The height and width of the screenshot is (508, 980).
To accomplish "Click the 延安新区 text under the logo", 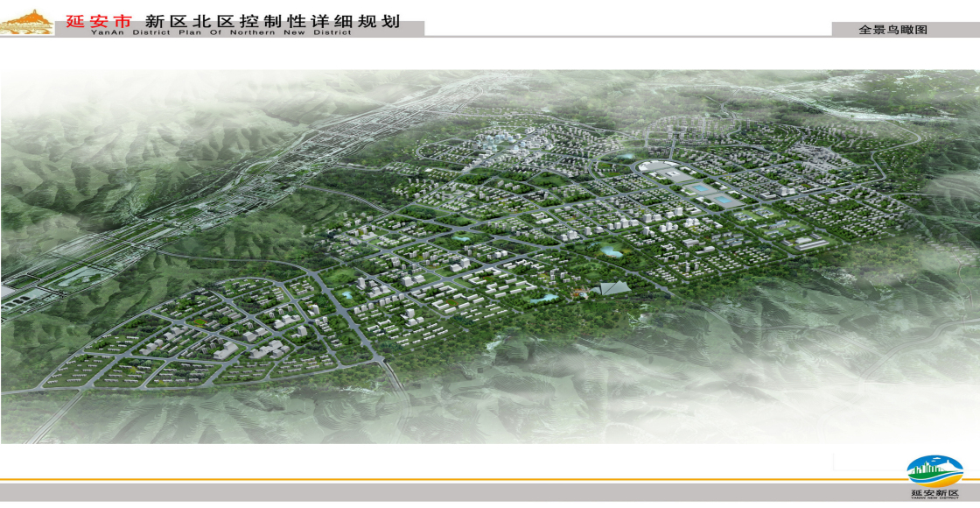I will [x=934, y=494].
